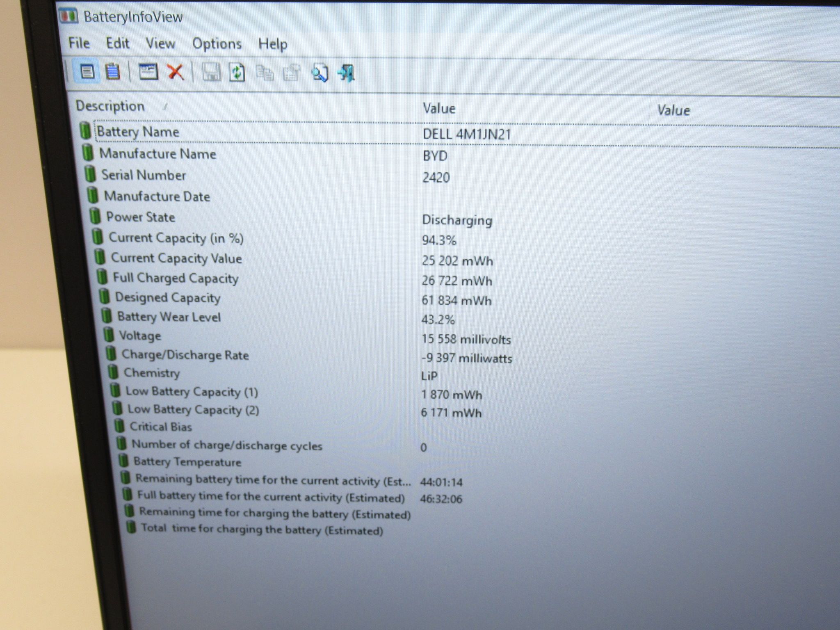Select the Battery Name row label
The width and height of the screenshot is (840, 630).
[138, 132]
